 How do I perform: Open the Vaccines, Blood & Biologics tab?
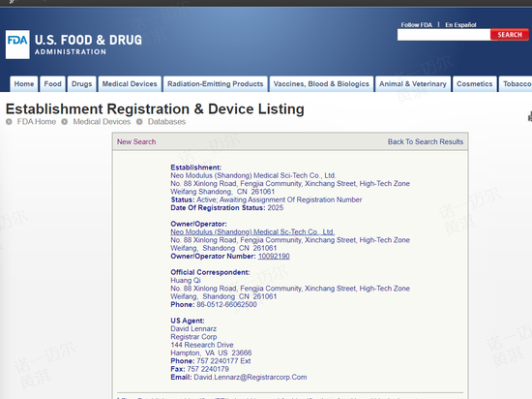pos(321,84)
